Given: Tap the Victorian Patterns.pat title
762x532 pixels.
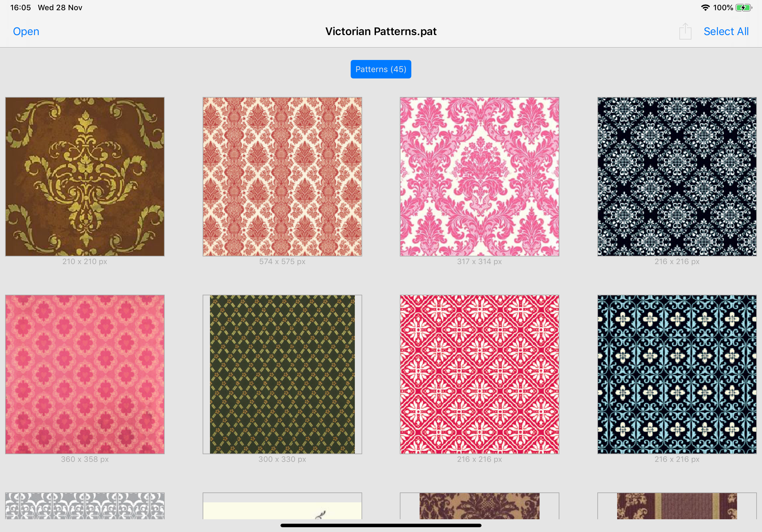Looking at the screenshot, I should pyautogui.click(x=381, y=32).
